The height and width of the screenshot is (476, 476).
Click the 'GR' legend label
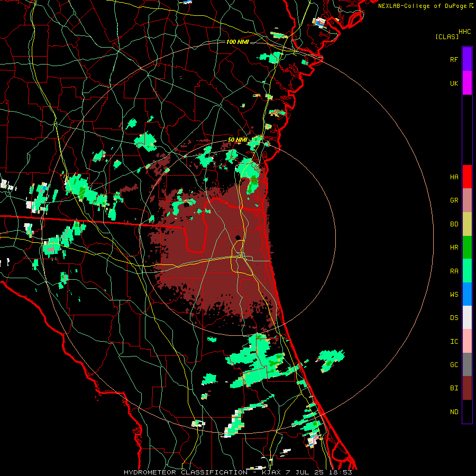pos(454,200)
